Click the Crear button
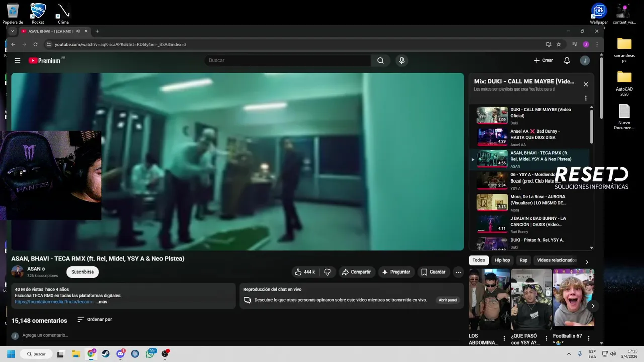 click(x=543, y=60)
